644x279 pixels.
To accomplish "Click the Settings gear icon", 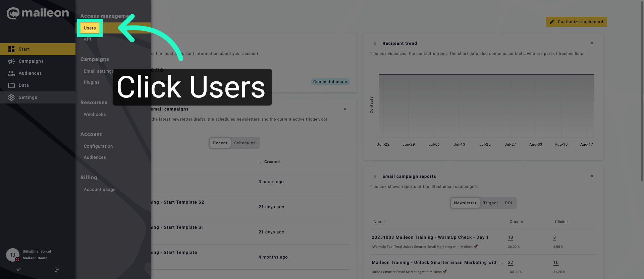I will point(11,97).
